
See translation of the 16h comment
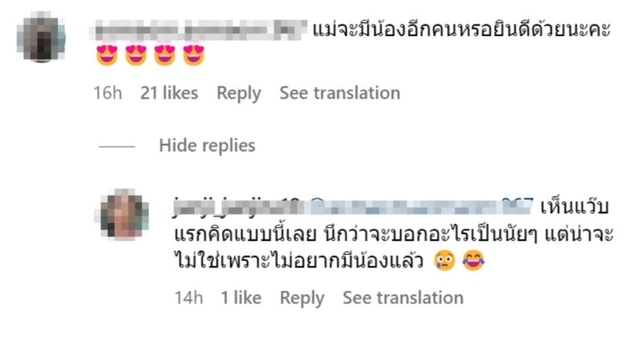[x=340, y=93]
